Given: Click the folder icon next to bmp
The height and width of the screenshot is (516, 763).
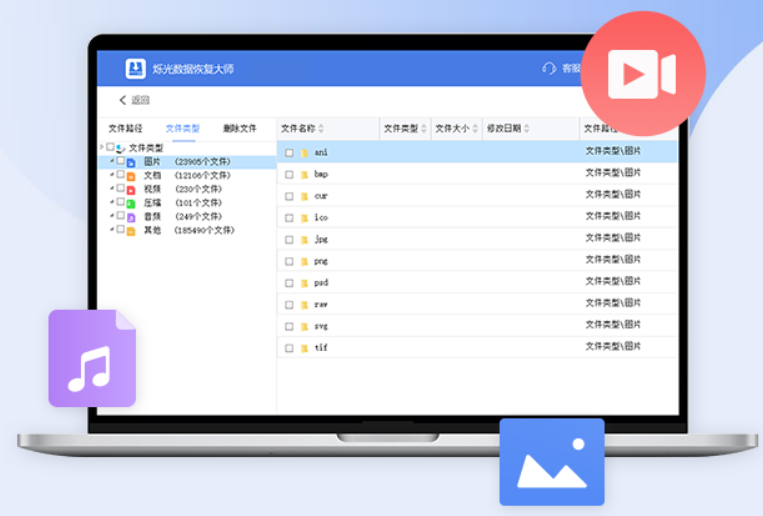Looking at the screenshot, I should click(305, 175).
